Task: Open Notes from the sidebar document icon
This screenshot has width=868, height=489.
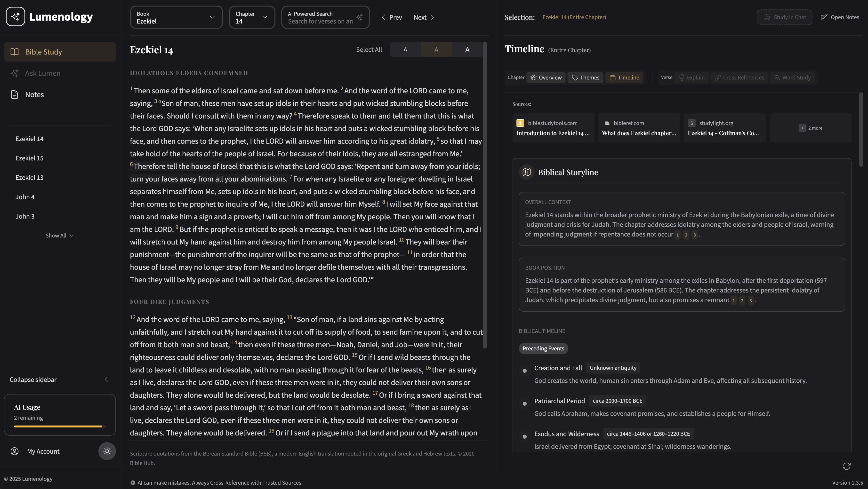Action: click(x=15, y=95)
